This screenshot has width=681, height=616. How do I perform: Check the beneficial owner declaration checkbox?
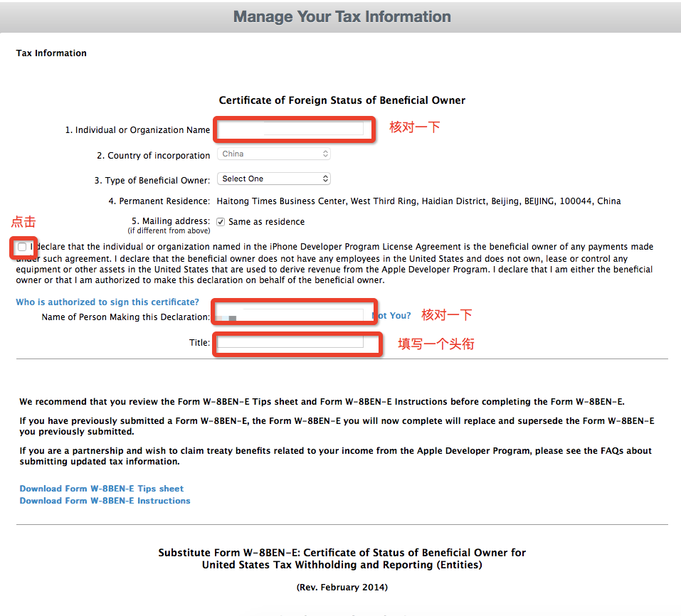pos(22,247)
